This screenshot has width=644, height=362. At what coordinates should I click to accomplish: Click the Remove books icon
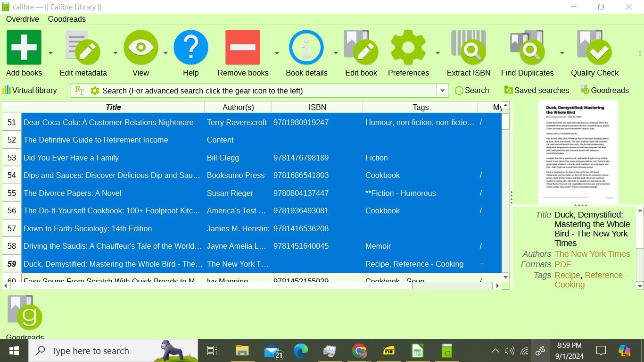tap(243, 47)
